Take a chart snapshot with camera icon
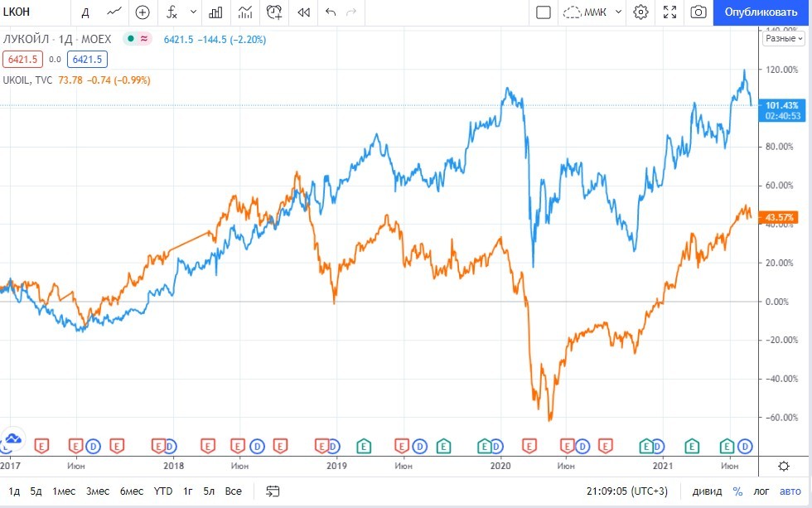812x508 pixels. [698, 12]
